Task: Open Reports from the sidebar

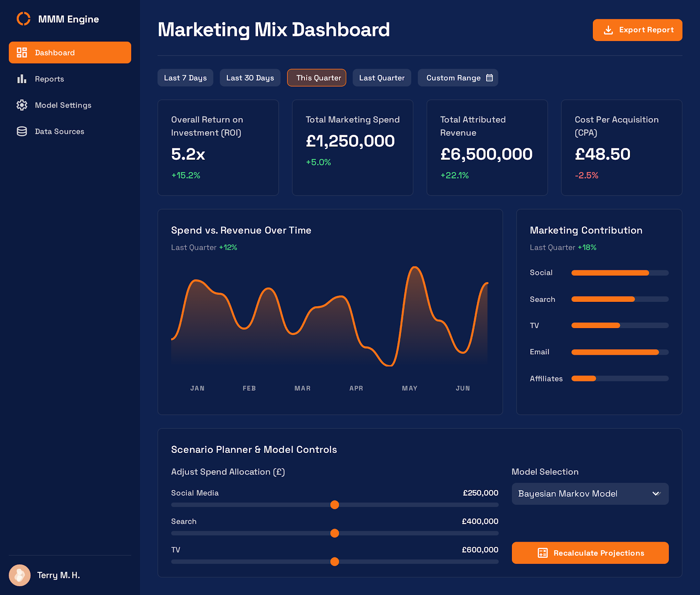Action: coord(49,79)
